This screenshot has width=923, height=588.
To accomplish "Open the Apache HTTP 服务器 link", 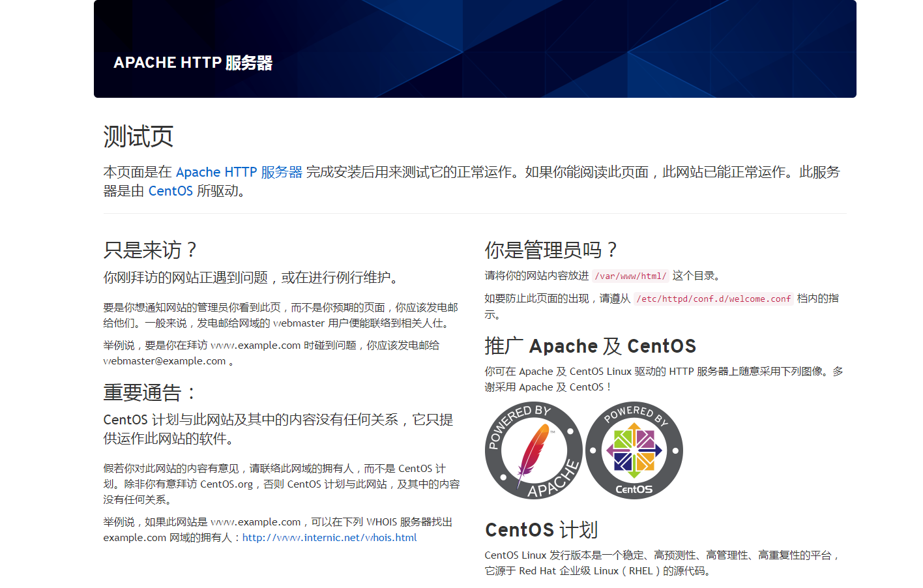I will click(239, 172).
